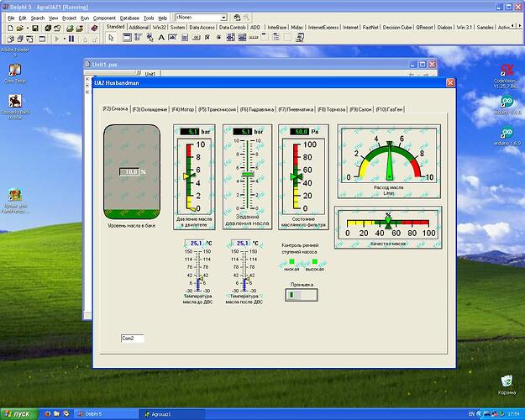Switch to Agrouaz1 taskbar button
The width and height of the screenshot is (525, 420).
pyautogui.click(x=171, y=414)
